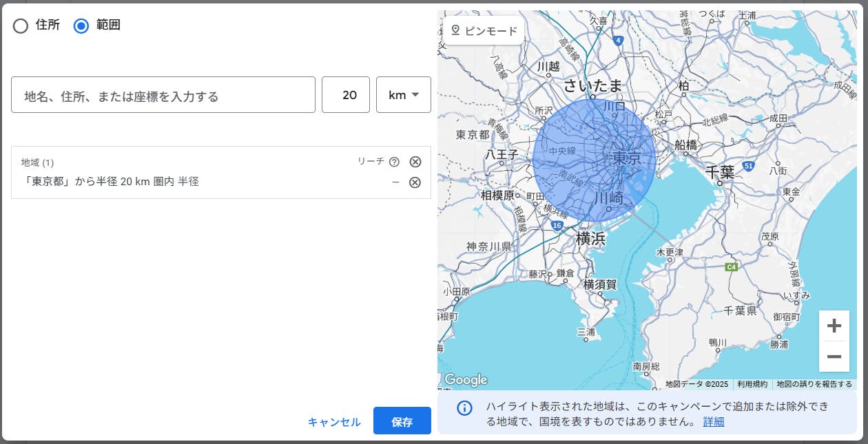Select the 住所 radio button

click(21, 26)
